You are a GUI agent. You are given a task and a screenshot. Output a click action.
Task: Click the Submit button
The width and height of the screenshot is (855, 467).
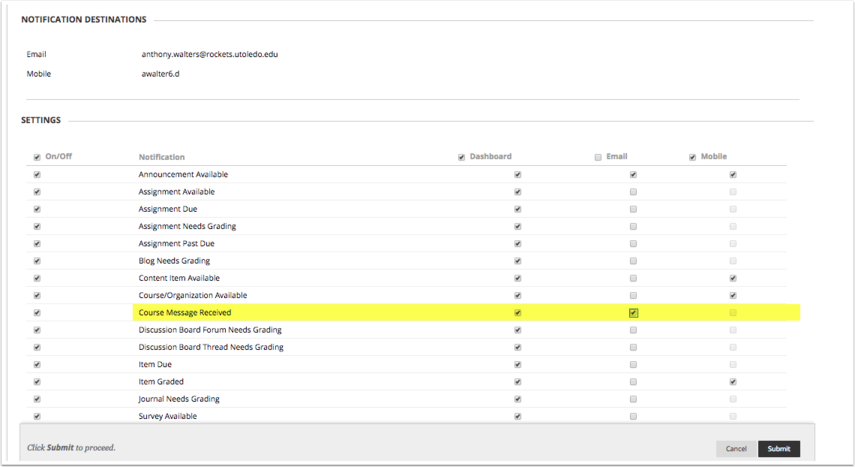coord(779,448)
